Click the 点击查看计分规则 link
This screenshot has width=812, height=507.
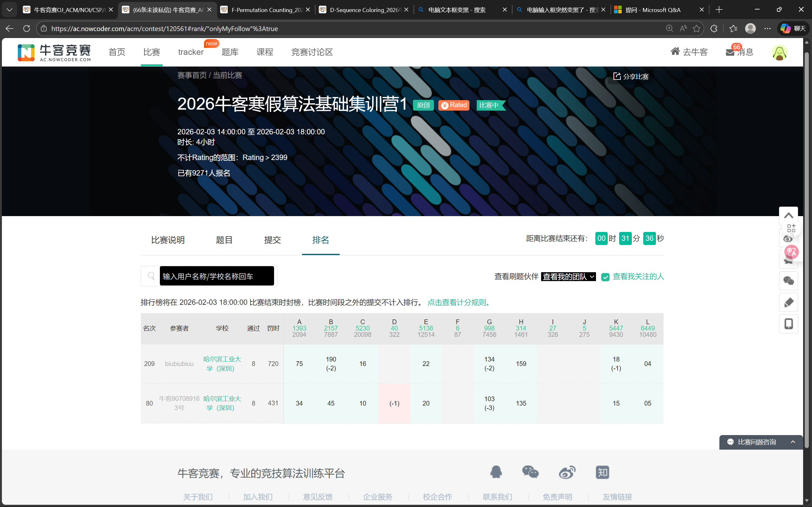(x=458, y=302)
